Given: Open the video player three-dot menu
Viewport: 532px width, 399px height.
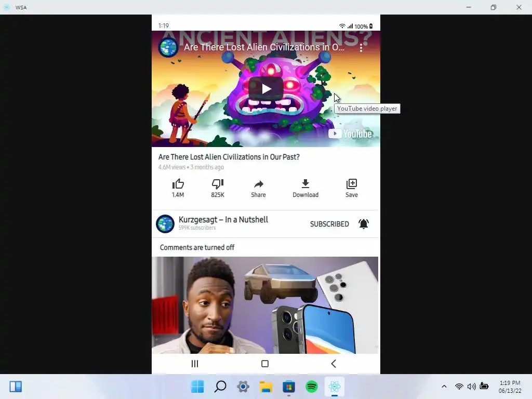Looking at the screenshot, I should [x=361, y=48].
